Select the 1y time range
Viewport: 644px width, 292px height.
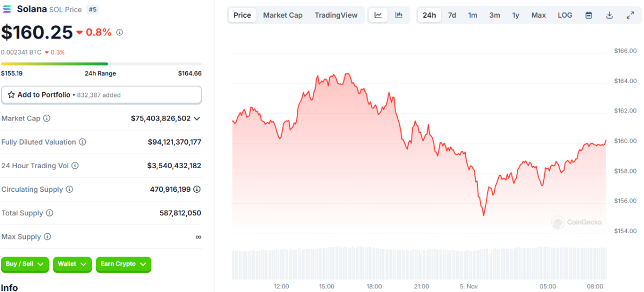pyautogui.click(x=515, y=15)
